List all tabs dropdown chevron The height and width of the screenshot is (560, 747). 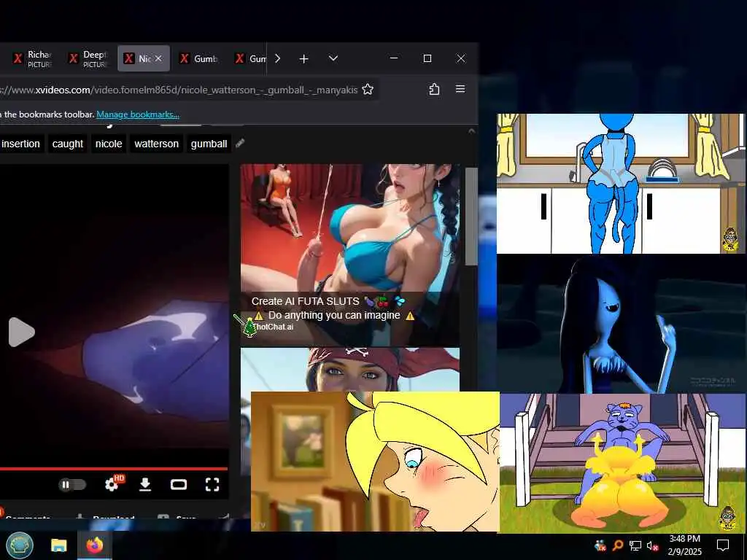(x=333, y=58)
